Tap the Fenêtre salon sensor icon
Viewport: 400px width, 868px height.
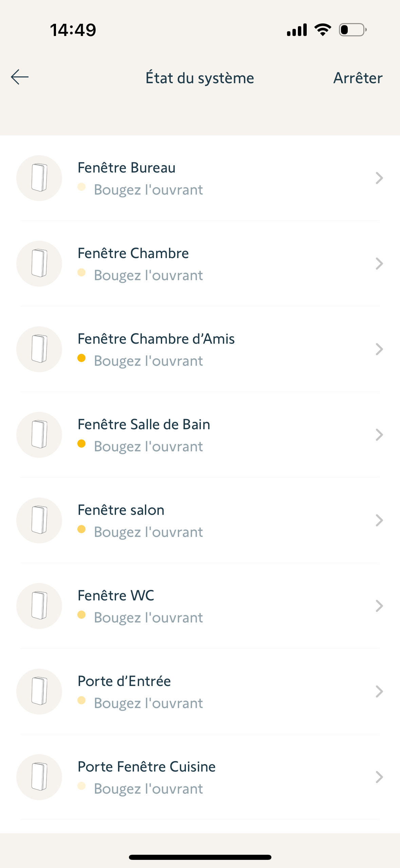click(x=39, y=520)
